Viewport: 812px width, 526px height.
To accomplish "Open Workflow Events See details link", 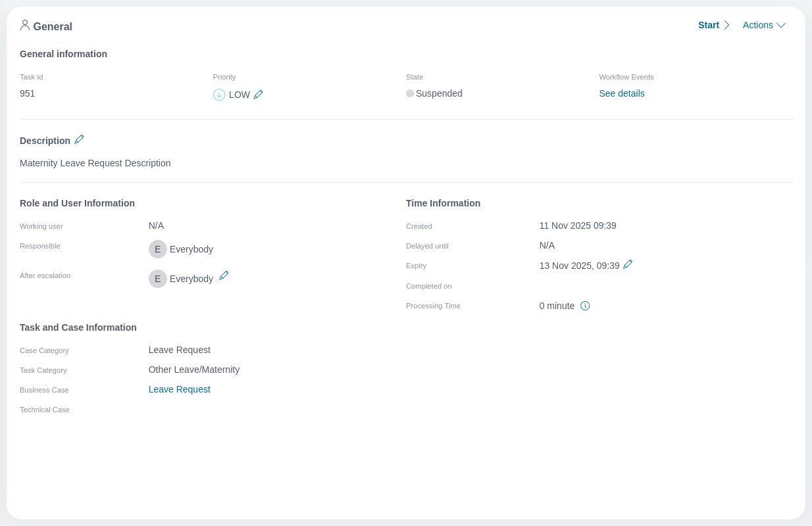I will (x=622, y=93).
